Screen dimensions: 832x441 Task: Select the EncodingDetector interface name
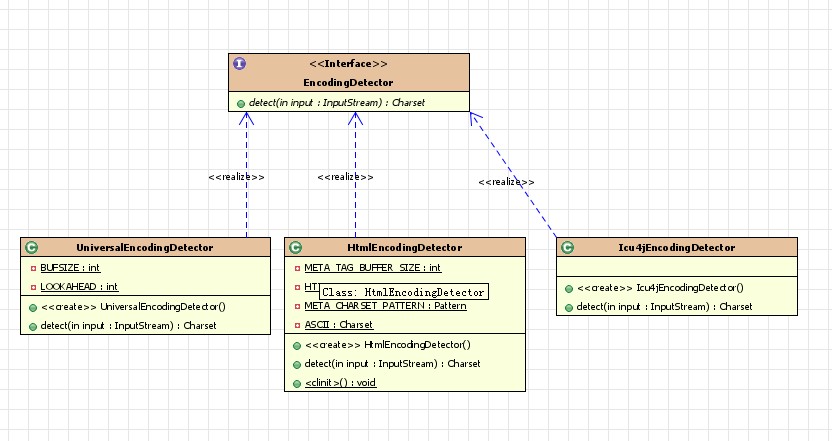[348, 83]
